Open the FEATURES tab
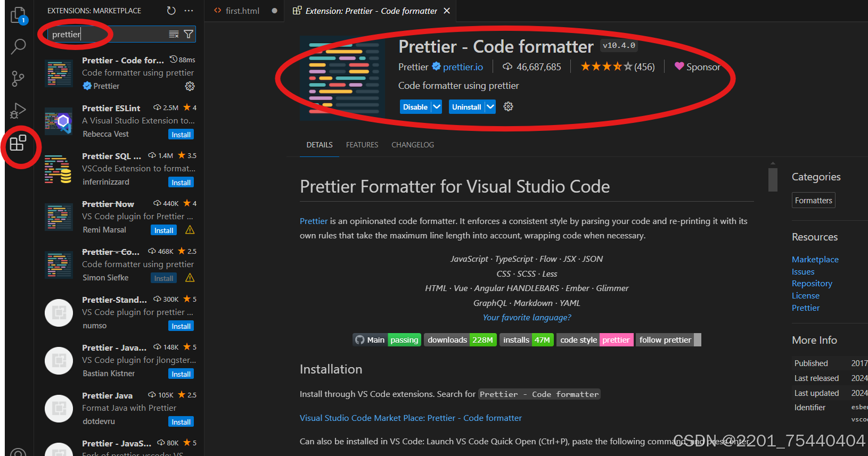The height and width of the screenshot is (456, 868). (362, 145)
